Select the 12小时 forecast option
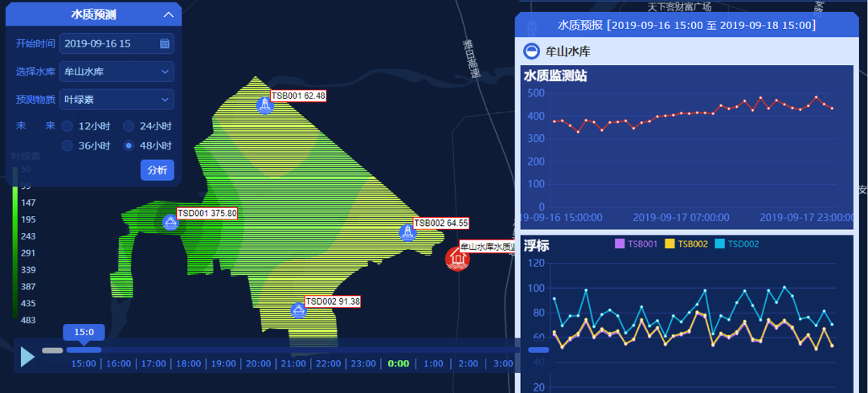The height and width of the screenshot is (393, 868). point(68,126)
